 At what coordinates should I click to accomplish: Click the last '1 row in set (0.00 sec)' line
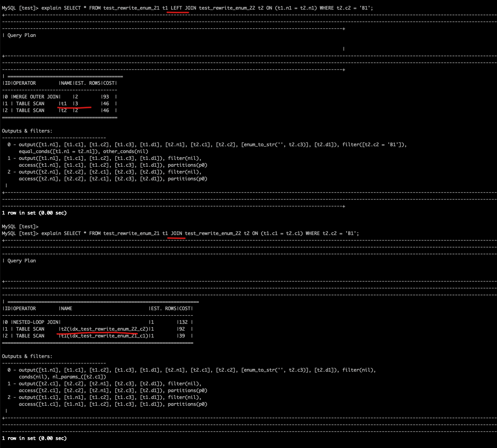[x=35, y=438]
